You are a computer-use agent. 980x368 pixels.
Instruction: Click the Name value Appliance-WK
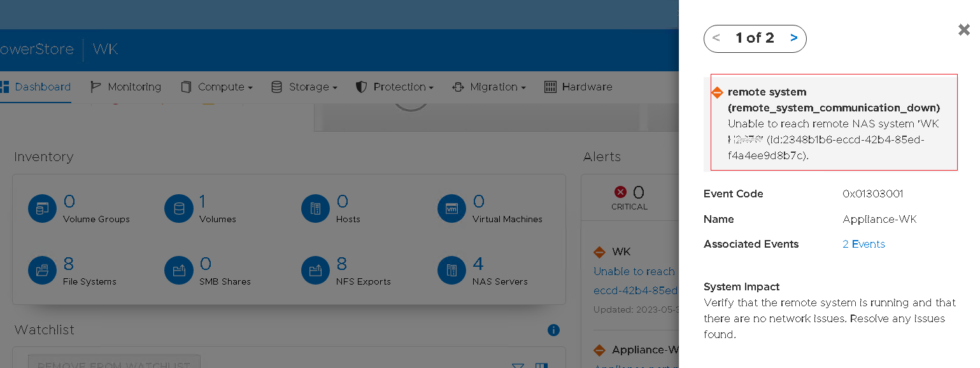tap(879, 219)
